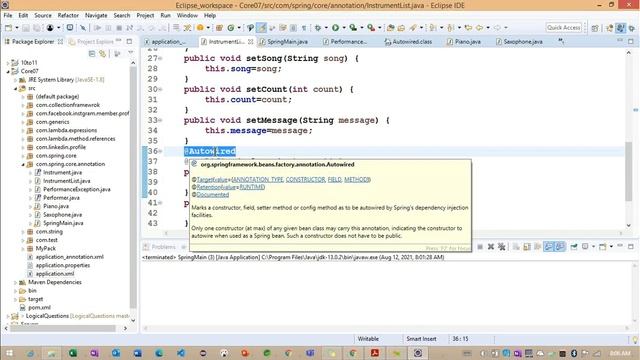Image resolution: width=640 pixels, height=360 pixels.
Task: Switch to the Autowired.class editor tab
Action: pos(408,42)
